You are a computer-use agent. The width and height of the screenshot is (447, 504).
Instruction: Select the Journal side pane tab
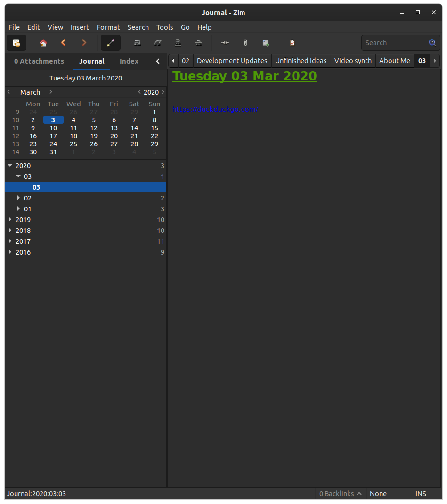(92, 61)
